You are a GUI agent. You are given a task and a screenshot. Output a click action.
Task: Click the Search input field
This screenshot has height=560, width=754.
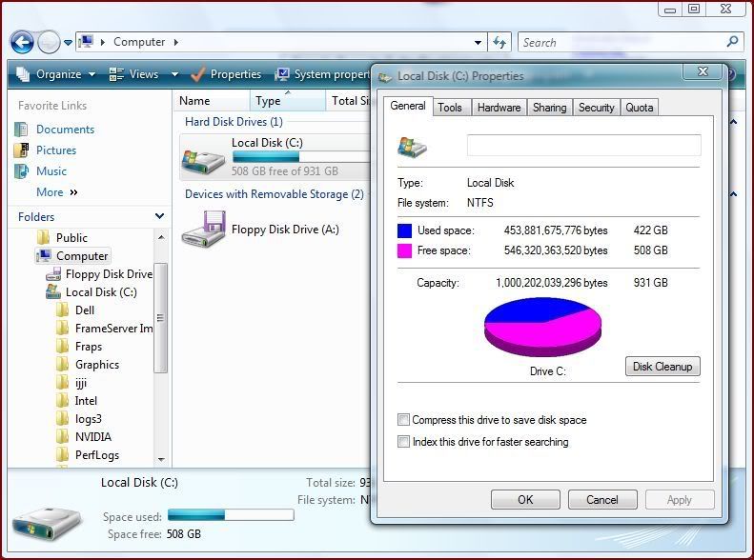622,42
